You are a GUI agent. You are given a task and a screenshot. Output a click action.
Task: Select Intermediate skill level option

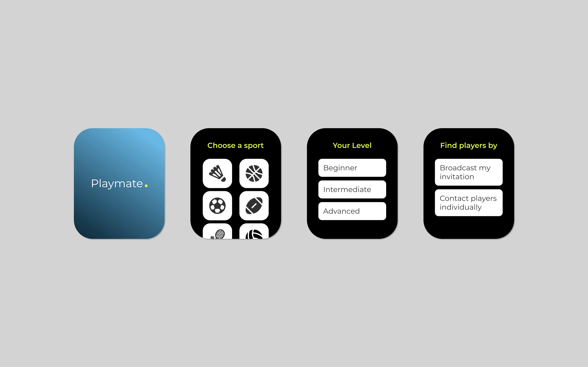(x=353, y=189)
